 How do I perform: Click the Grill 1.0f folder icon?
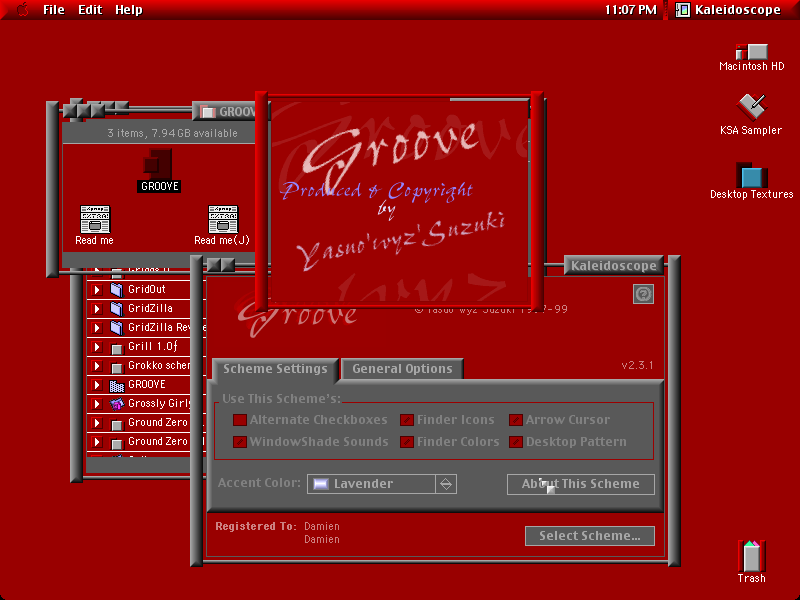(117, 348)
